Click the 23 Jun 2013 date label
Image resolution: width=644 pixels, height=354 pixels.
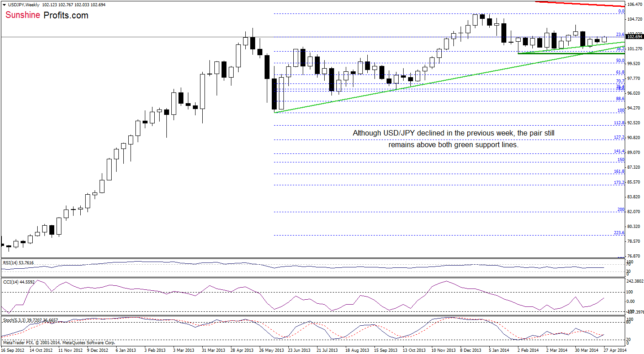pyautogui.click(x=299, y=349)
